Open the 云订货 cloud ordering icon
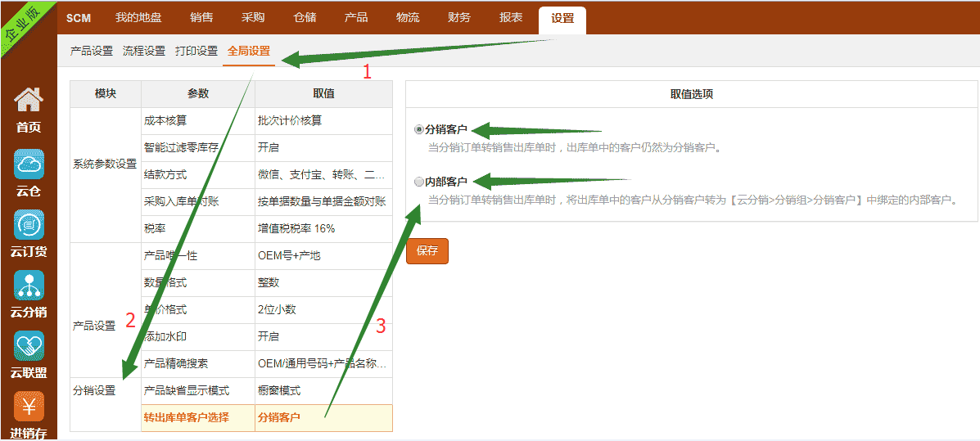Image resolution: width=980 pixels, height=441 pixels. pyautogui.click(x=29, y=225)
